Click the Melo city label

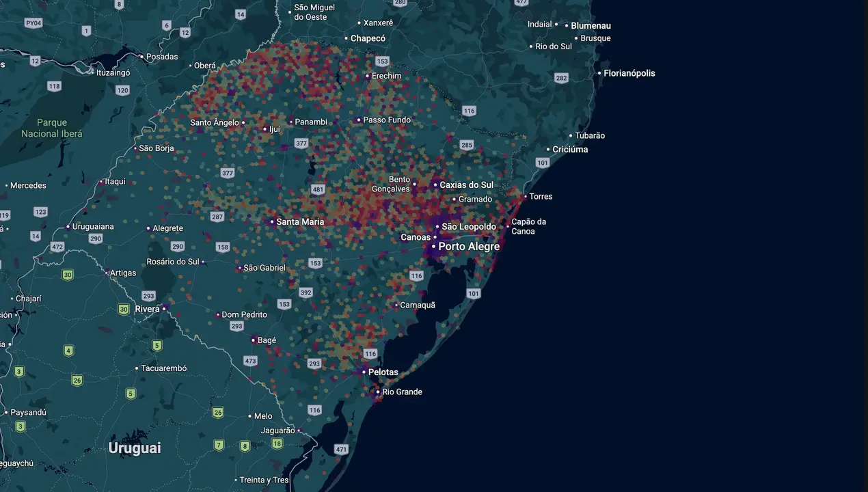(263, 416)
